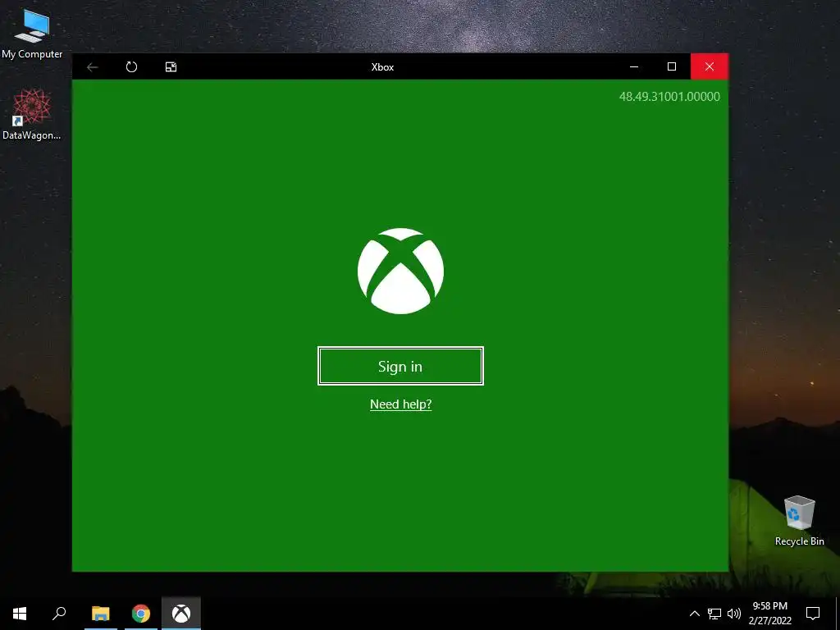Select the My Computer desktop icon
Viewport: 840px width, 630px height.
point(32,34)
